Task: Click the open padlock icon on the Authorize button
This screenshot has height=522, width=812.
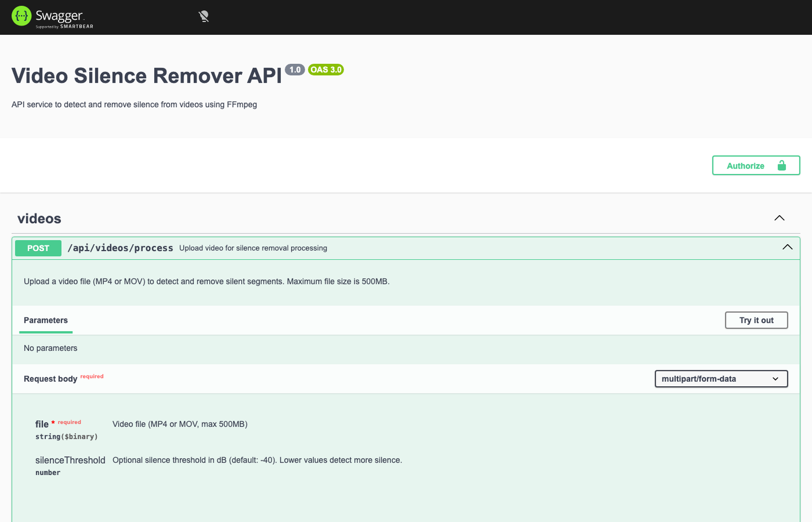Action: click(782, 165)
